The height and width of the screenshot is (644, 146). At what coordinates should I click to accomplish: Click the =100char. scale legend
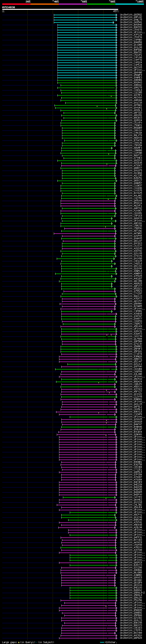click(x=108, y=642)
